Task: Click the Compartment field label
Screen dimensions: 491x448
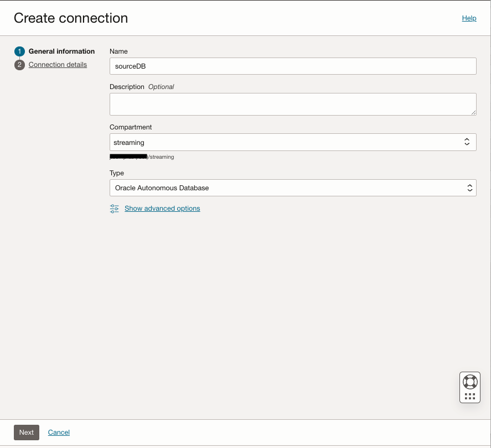Action: [x=131, y=127]
